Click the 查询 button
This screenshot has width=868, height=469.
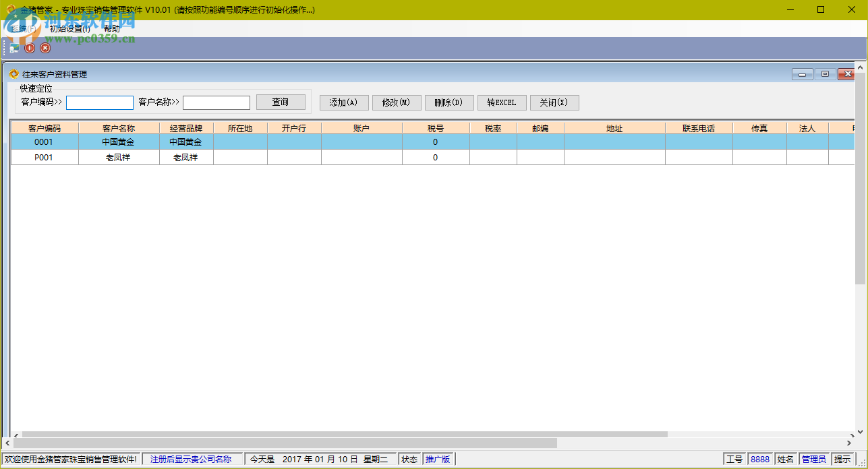[281, 102]
